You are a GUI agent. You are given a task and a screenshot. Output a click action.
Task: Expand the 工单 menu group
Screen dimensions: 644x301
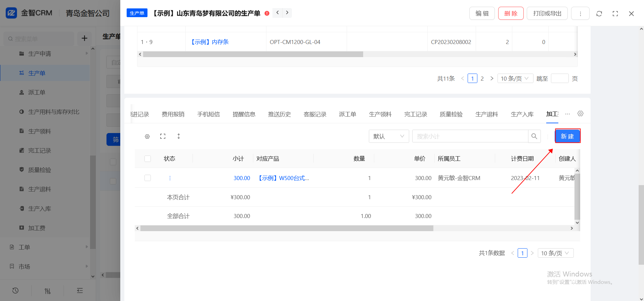click(45, 247)
